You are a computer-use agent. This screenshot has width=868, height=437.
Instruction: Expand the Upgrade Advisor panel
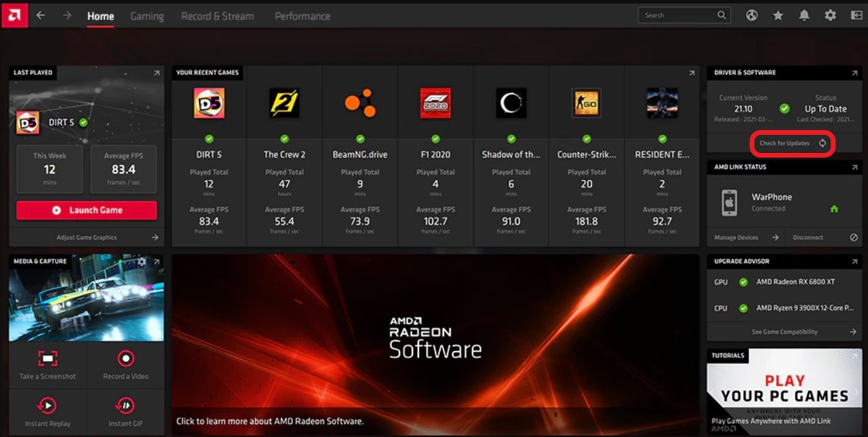854,262
